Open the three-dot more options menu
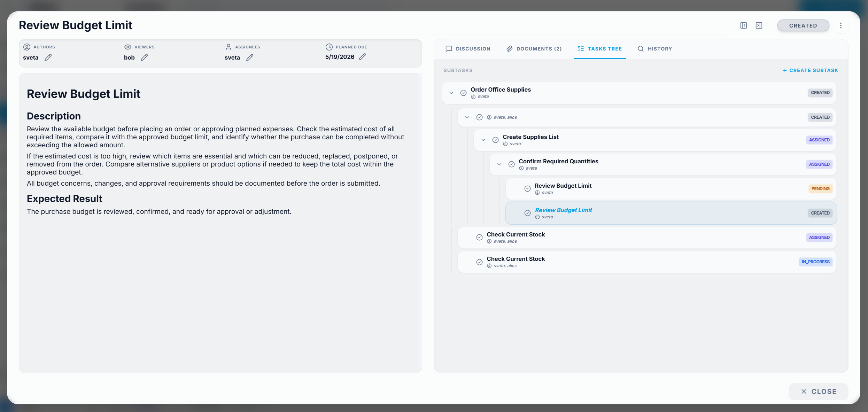This screenshot has height=412, width=868. 841,25
